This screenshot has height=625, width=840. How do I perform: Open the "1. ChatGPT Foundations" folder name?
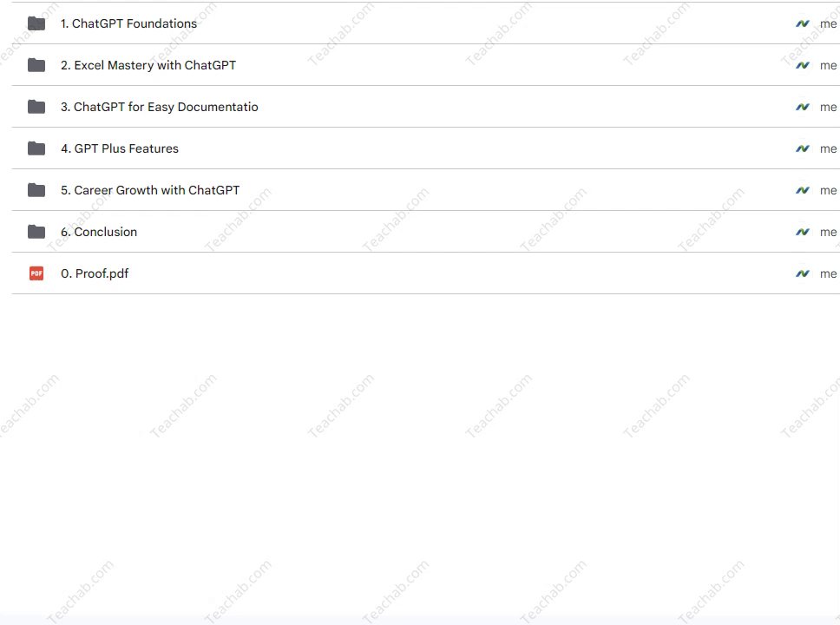click(x=128, y=23)
